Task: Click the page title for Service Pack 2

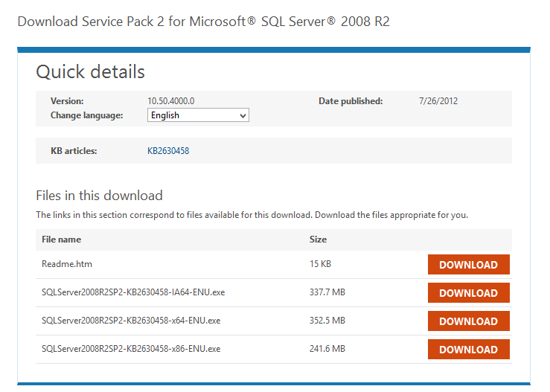Action: point(203,21)
